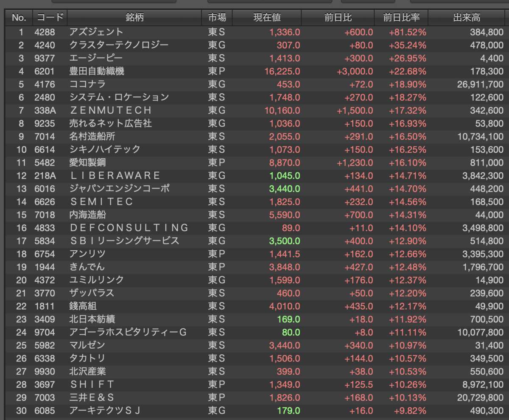Sort by the 前日比率 column header

pos(401,18)
